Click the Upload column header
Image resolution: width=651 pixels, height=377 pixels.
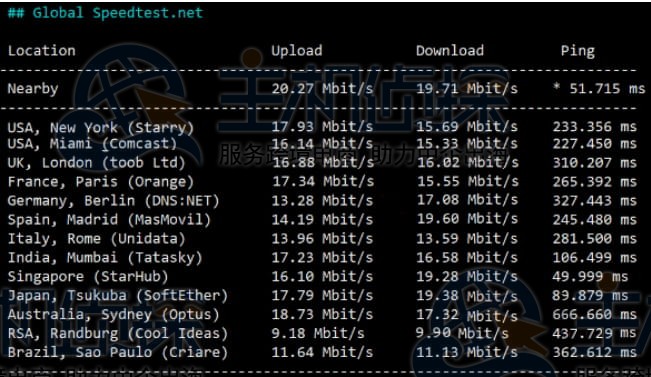point(296,51)
